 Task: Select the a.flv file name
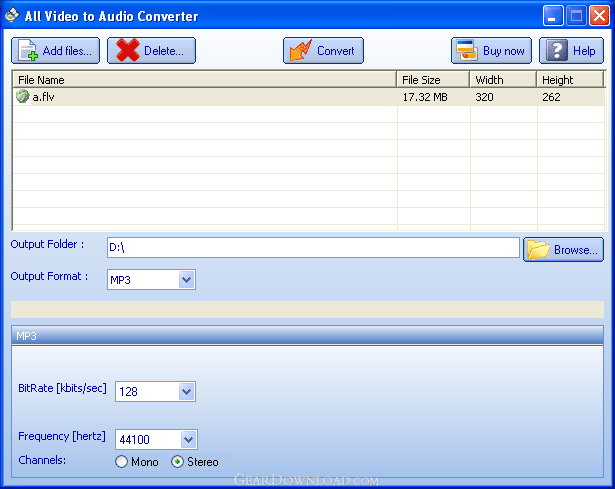pos(44,97)
